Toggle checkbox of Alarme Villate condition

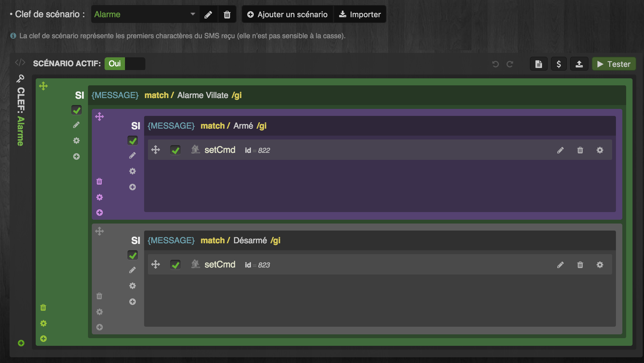[77, 110]
